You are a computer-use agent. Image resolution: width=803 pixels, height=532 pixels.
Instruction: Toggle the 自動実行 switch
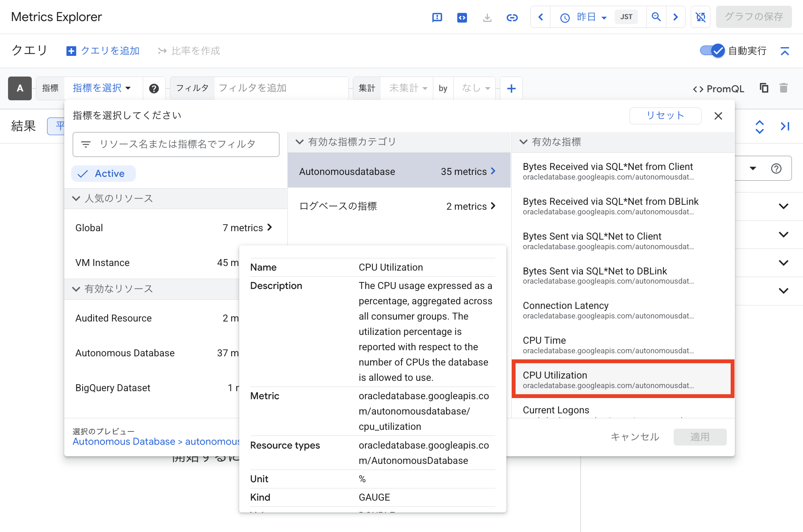[712, 51]
